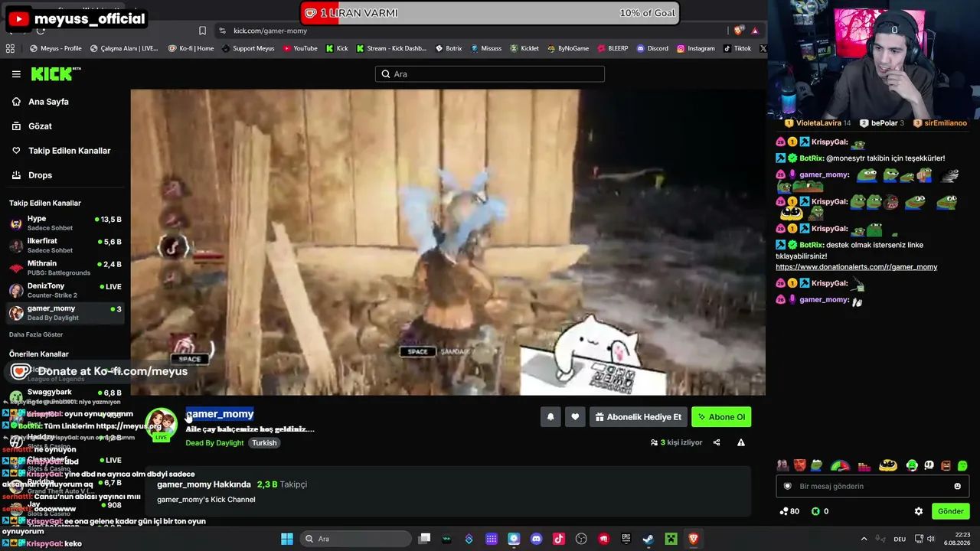Open the Support Meyus bookmark

[x=248, y=48]
